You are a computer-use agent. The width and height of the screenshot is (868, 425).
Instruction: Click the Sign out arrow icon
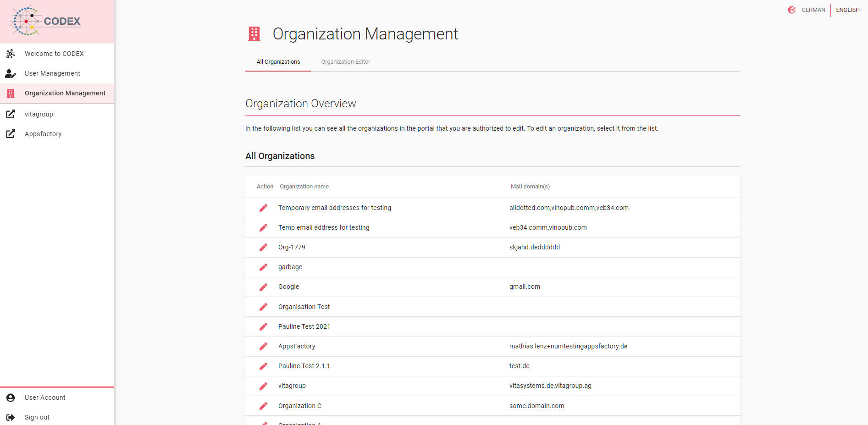tap(11, 417)
